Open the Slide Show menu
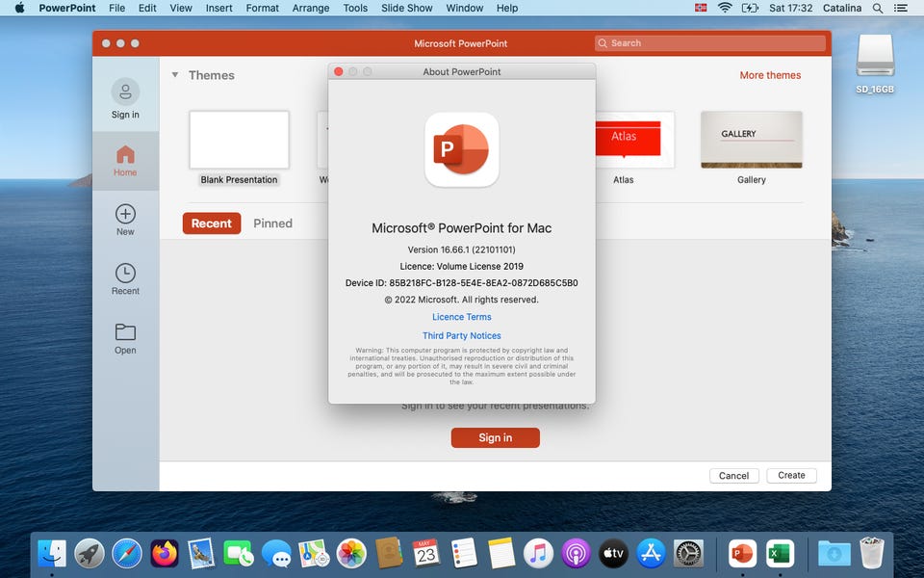 (406, 8)
